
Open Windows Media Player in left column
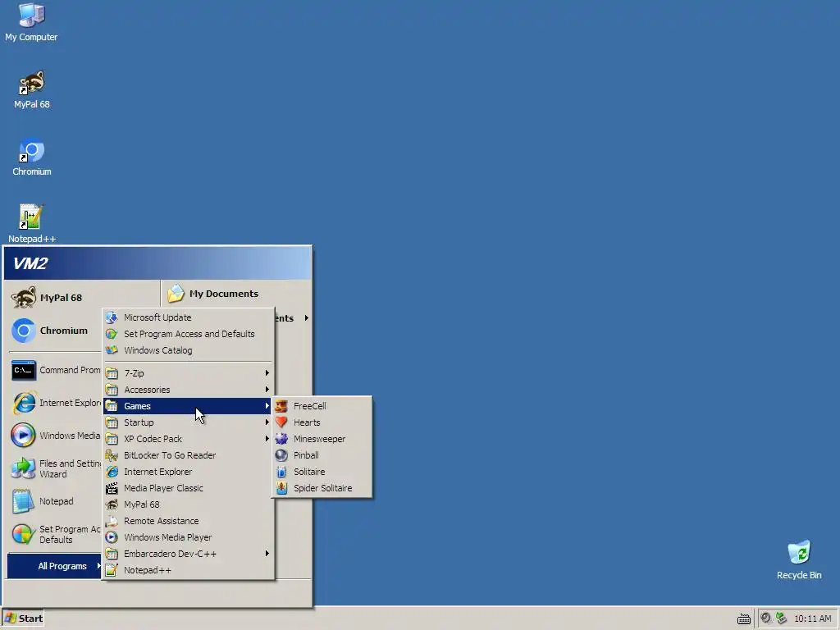coord(55,436)
